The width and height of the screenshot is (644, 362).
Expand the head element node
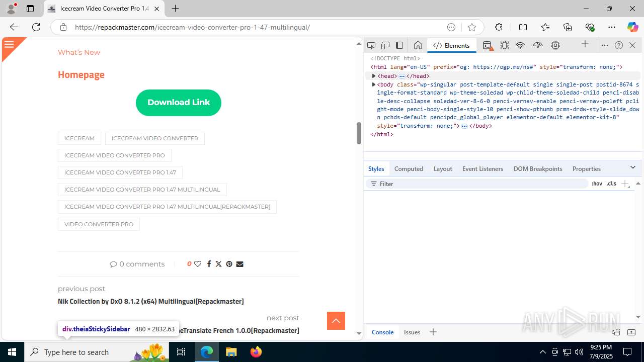coord(374,76)
